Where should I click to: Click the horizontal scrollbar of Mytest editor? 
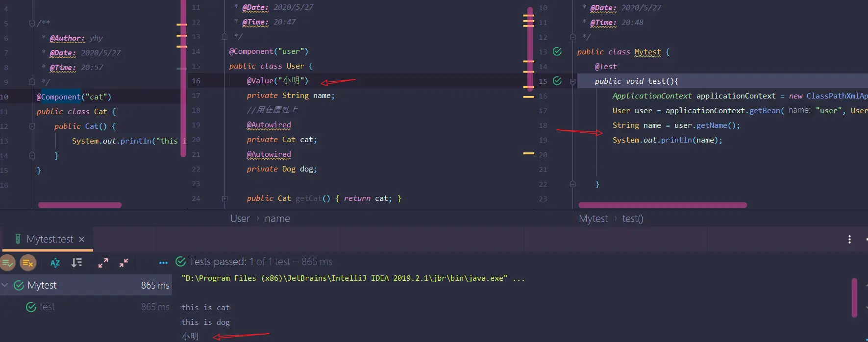pyautogui.click(x=663, y=205)
